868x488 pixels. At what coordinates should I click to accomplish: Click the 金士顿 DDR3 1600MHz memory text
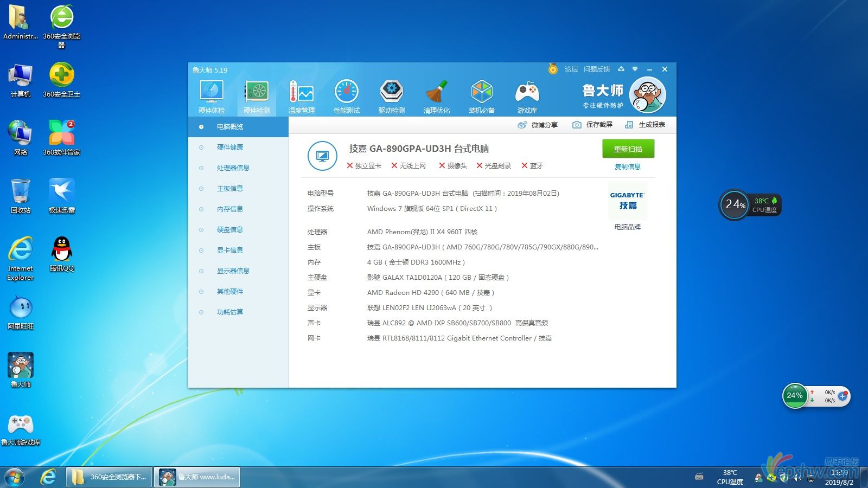[416, 262]
